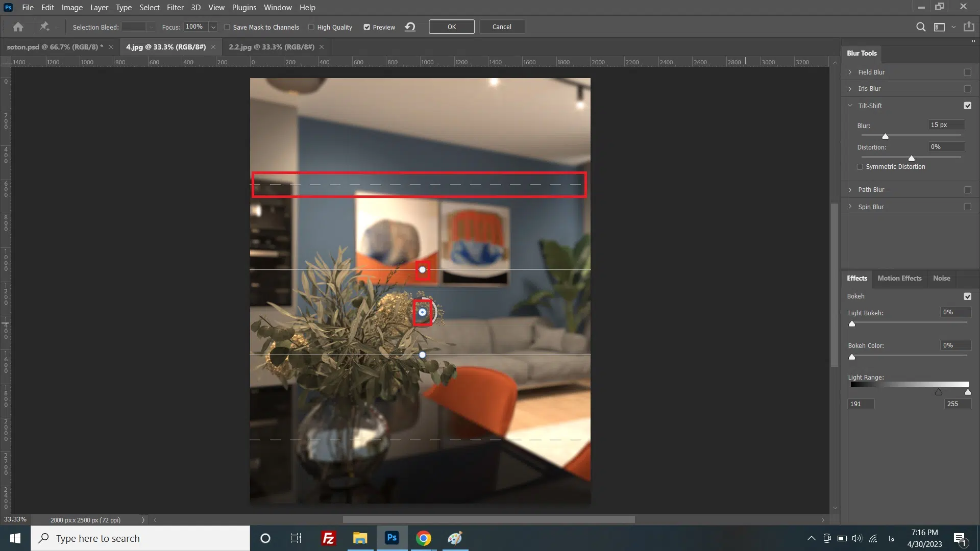Click the Blur Gallery pin tool icon
980x551 pixels.
click(44, 27)
